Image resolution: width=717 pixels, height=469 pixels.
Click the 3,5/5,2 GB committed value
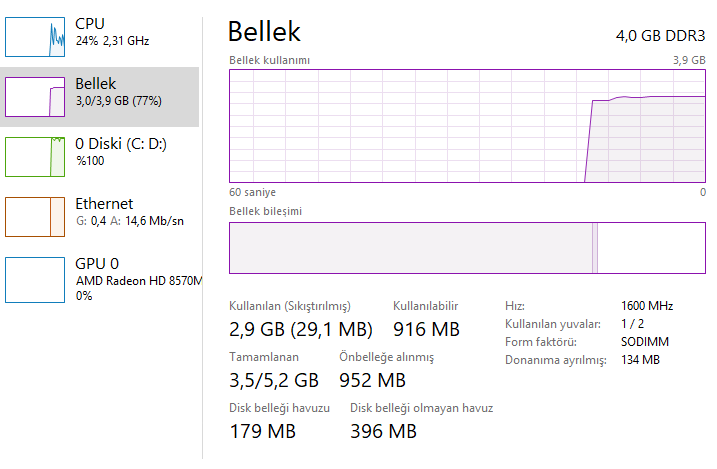[x=274, y=380]
